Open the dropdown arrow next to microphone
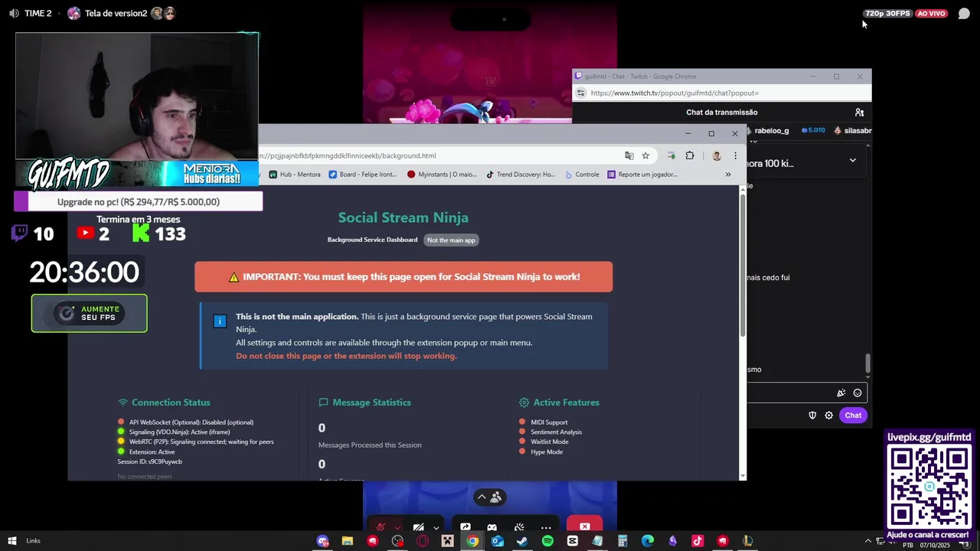 point(397,527)
